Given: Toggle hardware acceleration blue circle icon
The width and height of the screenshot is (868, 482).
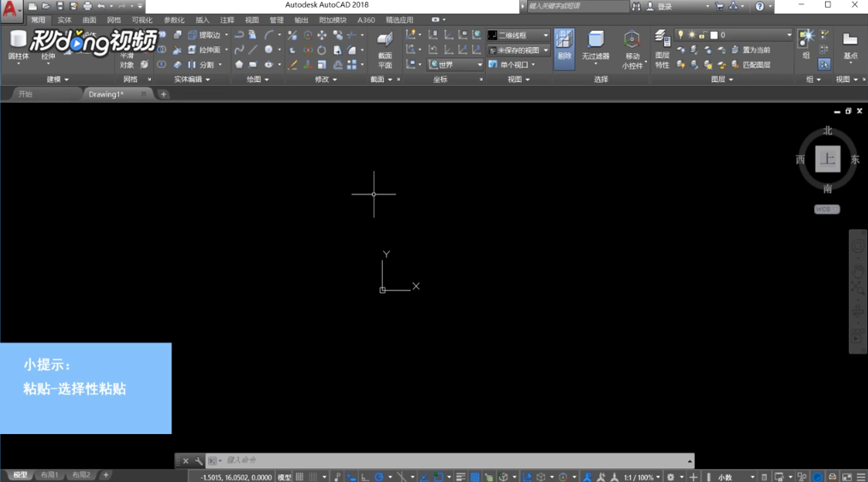Looking at the screenshot, I should tap(817, 477).
